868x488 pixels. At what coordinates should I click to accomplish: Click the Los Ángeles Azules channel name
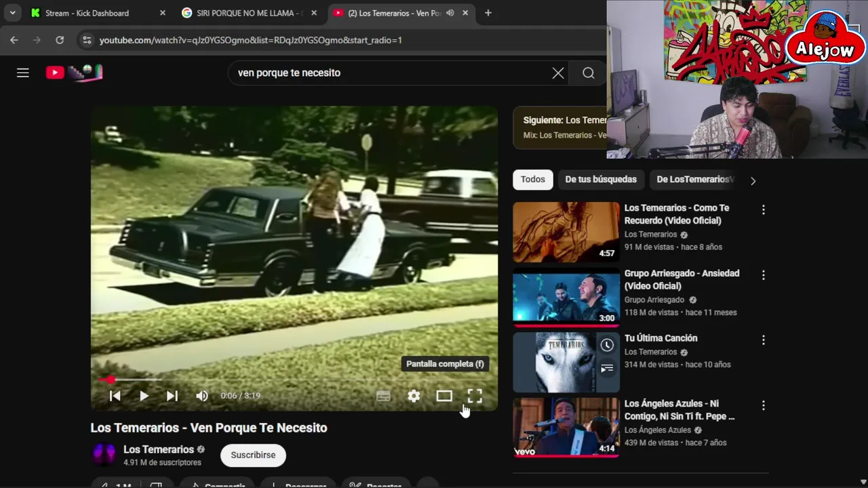point(658,430)
